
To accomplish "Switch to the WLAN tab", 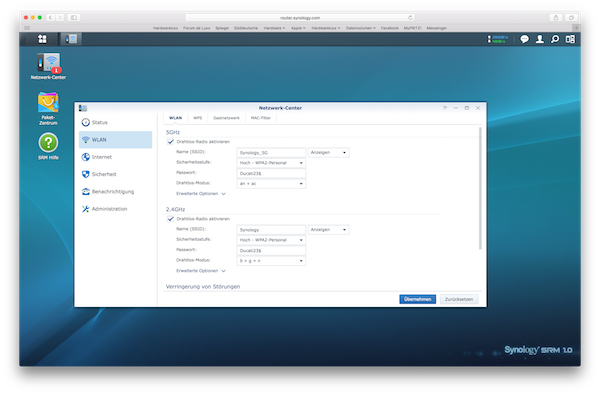I will pyautogui.click(x=176, y=118).
